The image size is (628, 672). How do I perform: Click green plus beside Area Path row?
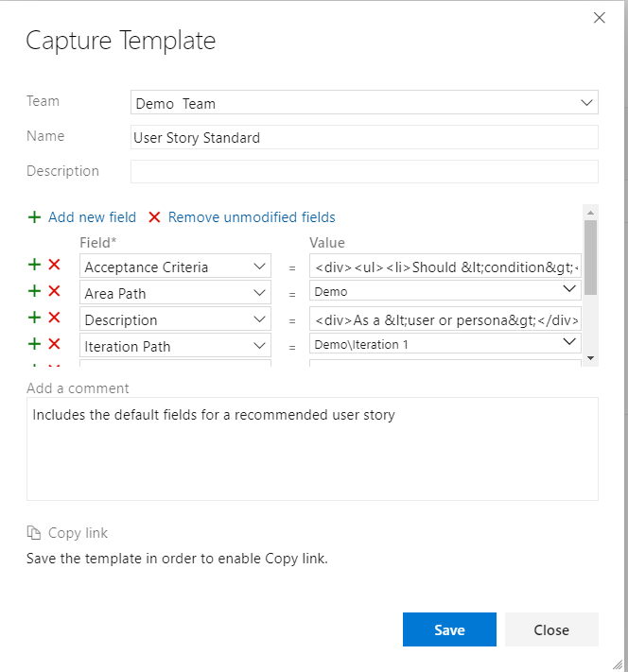(35, 292)
